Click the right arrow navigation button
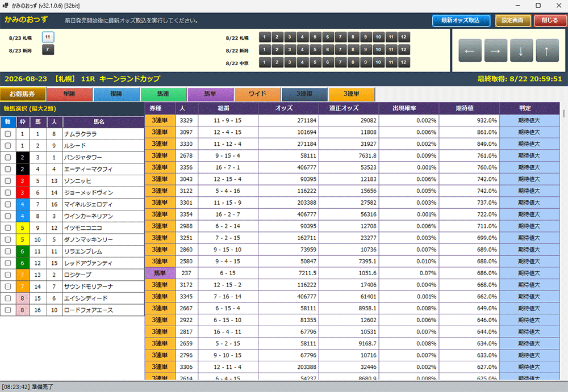This screenshot has height=392, width=568. click(x=495, y=50)
